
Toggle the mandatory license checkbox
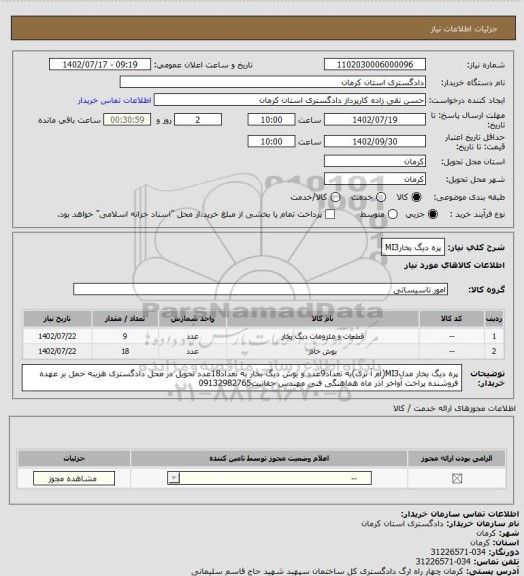(x=457, y=479)
